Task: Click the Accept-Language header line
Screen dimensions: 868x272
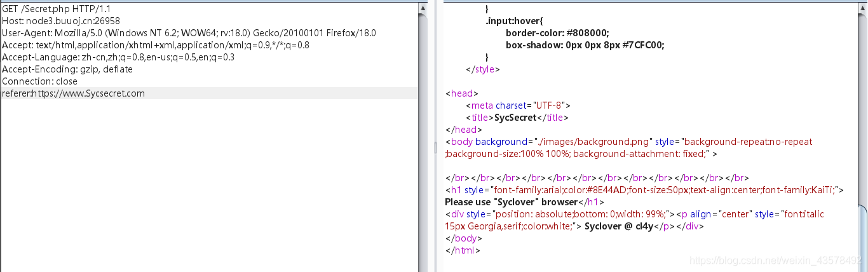Action: (118, 57)
